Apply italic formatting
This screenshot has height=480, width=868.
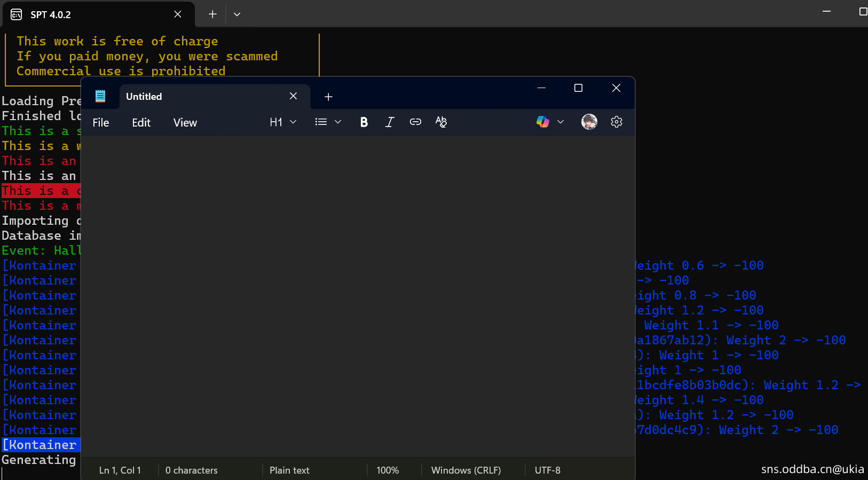tap(390, 122)
